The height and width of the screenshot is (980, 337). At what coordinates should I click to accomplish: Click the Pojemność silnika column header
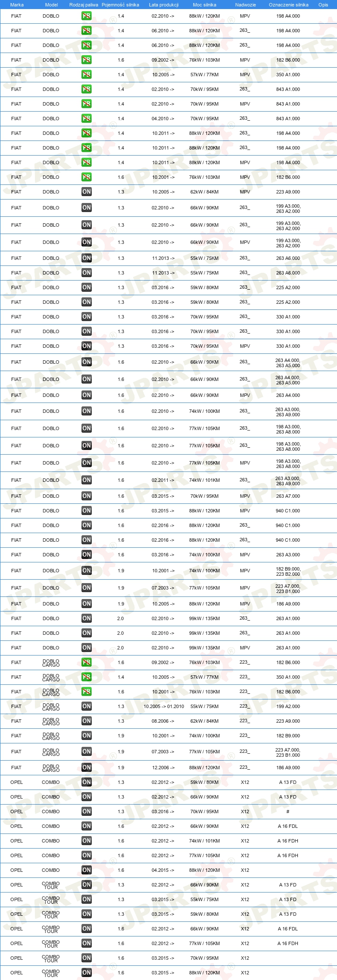[x=120, y=5]
